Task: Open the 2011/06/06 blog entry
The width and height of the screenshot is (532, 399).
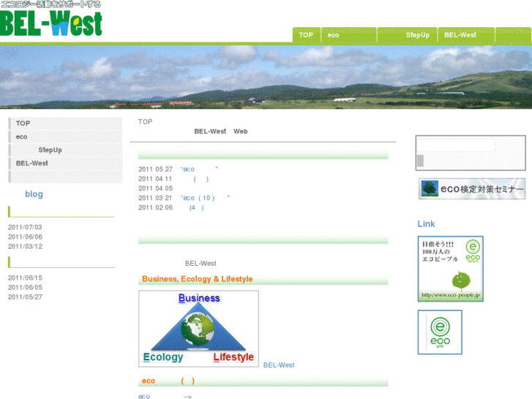Action: (x=25, y=236)
